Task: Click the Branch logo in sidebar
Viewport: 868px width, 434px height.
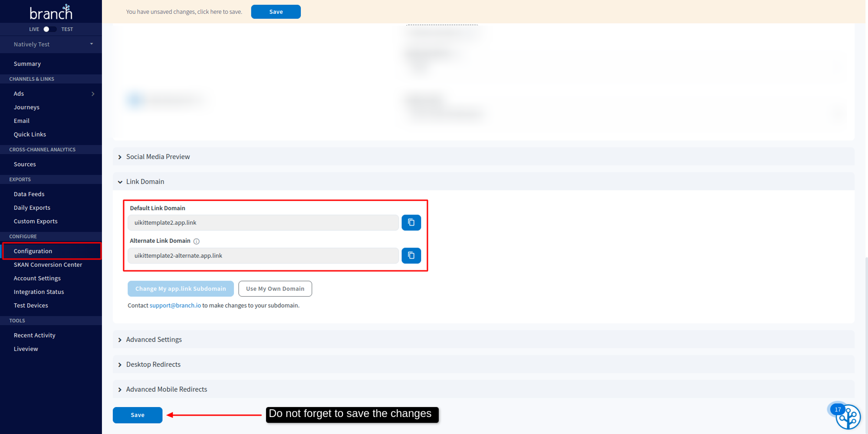Action: [51, 12]
